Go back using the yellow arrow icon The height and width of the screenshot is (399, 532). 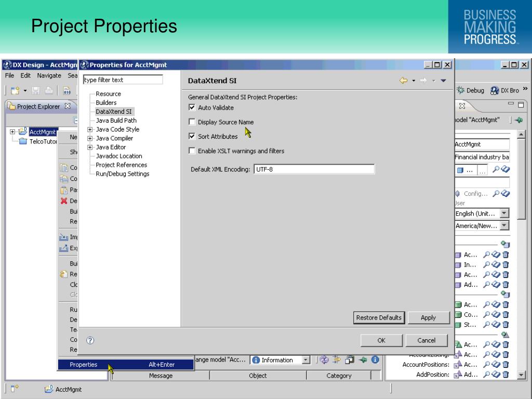click(403, 81)
